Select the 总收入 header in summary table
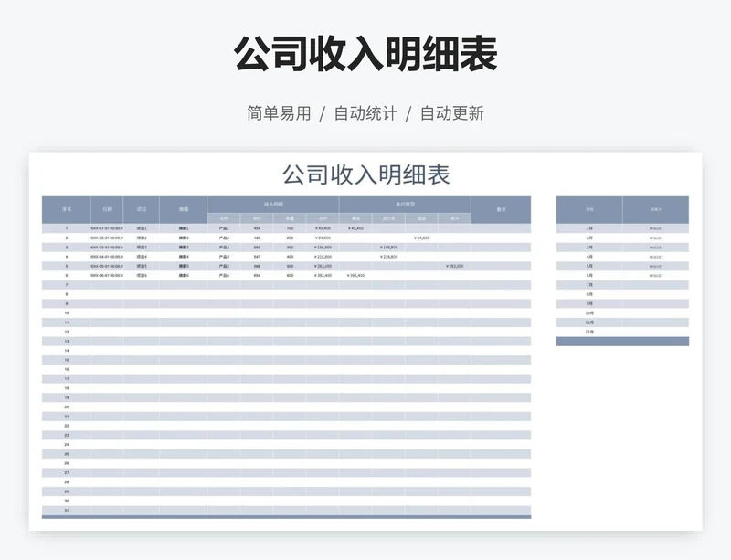Image resolution: width=731 pixels, height=560 pixels. click(x=656, y=210)
